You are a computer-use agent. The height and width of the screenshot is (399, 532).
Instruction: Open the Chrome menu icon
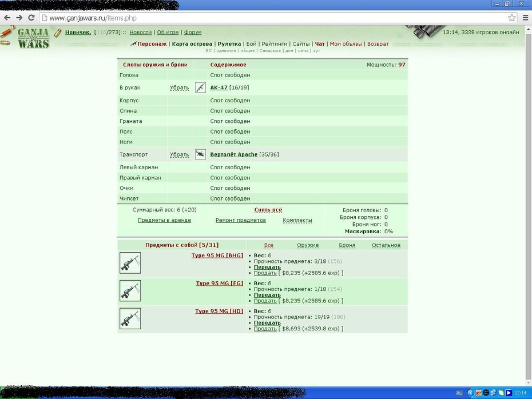525,18
